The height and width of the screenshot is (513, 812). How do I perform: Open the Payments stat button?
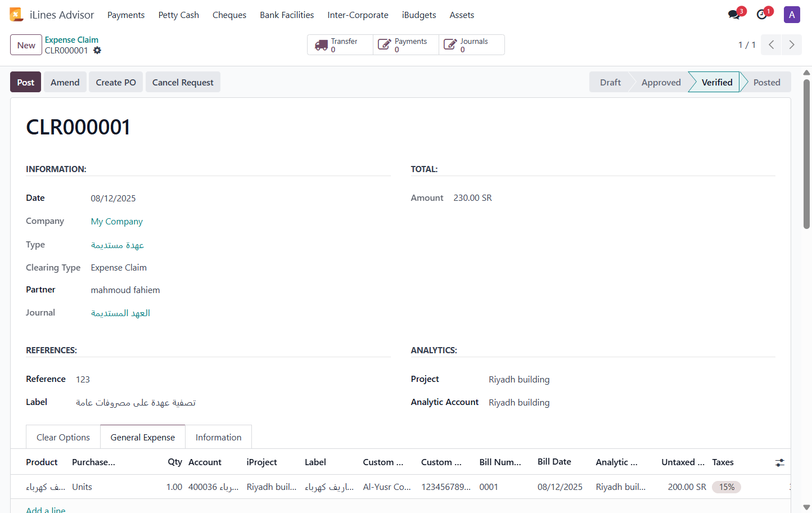(406, 45)
